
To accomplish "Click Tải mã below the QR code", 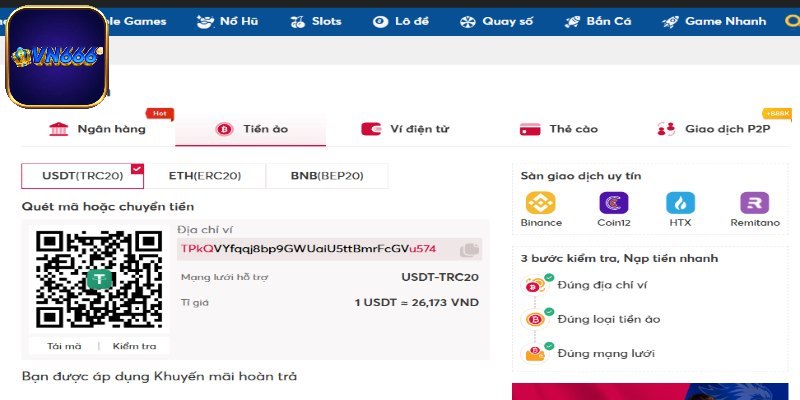I will (64, 346).
